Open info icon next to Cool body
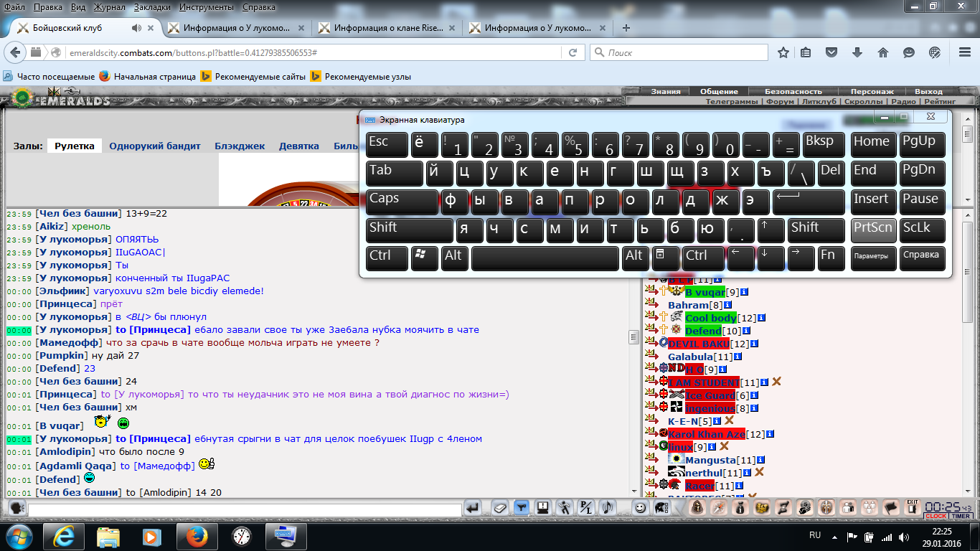The height and width of the screenshot is (551, 980). 761,318
